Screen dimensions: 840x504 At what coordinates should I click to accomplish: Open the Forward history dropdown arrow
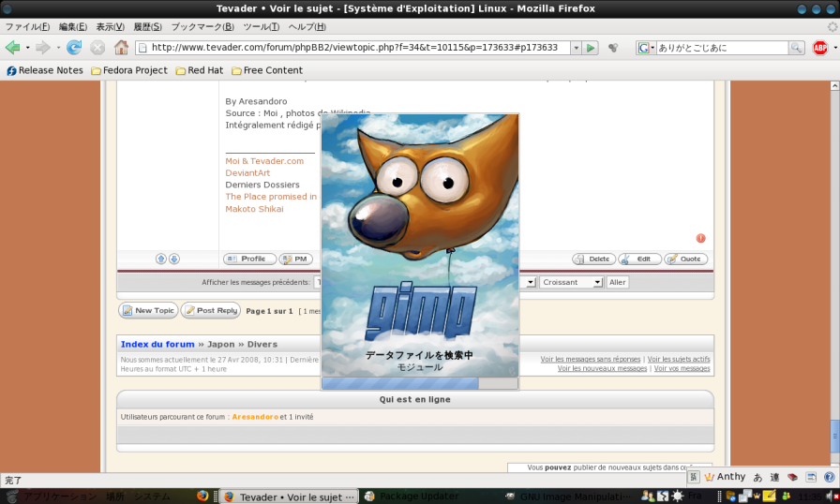click(58, 48)
